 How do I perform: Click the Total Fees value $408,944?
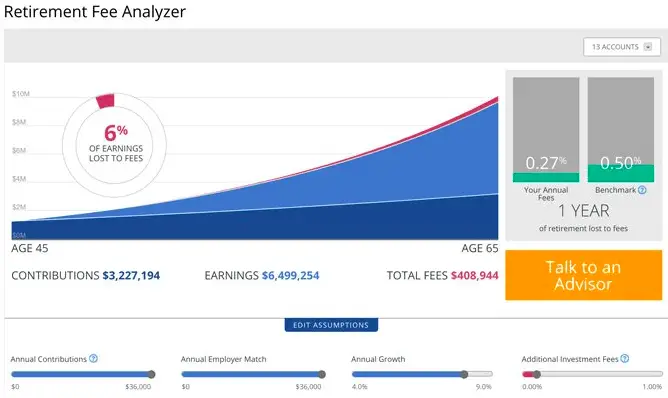tap(475, 276)
